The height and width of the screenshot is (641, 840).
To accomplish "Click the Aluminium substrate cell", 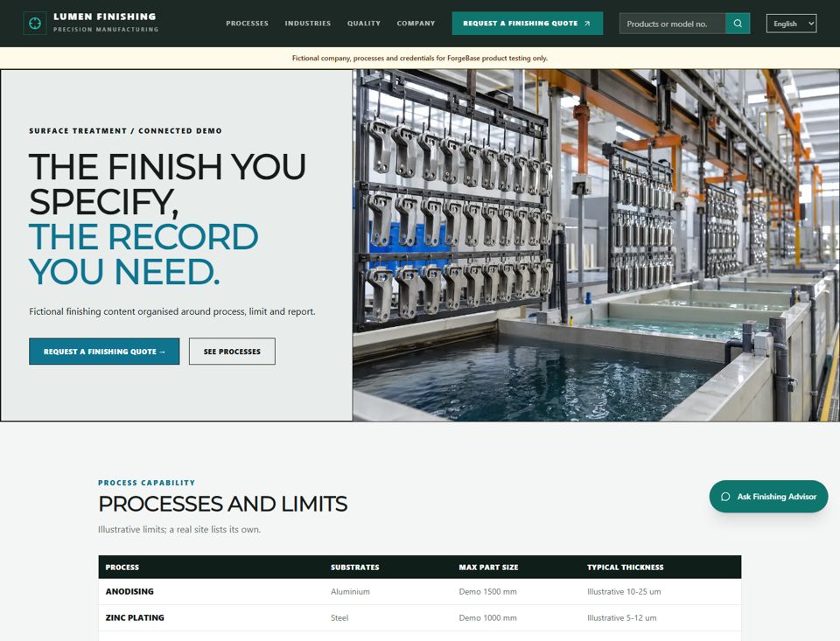I will click(x=350, y=592).
